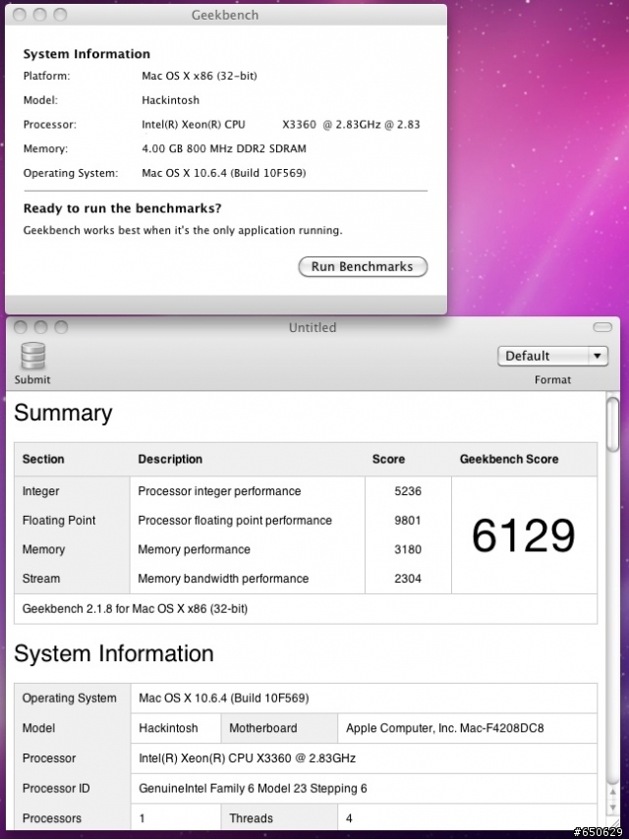Click 'Intel(R) Xeon(R) CPU X3360 @ 2.83GHz' in results table

click(x=247, y=758)
